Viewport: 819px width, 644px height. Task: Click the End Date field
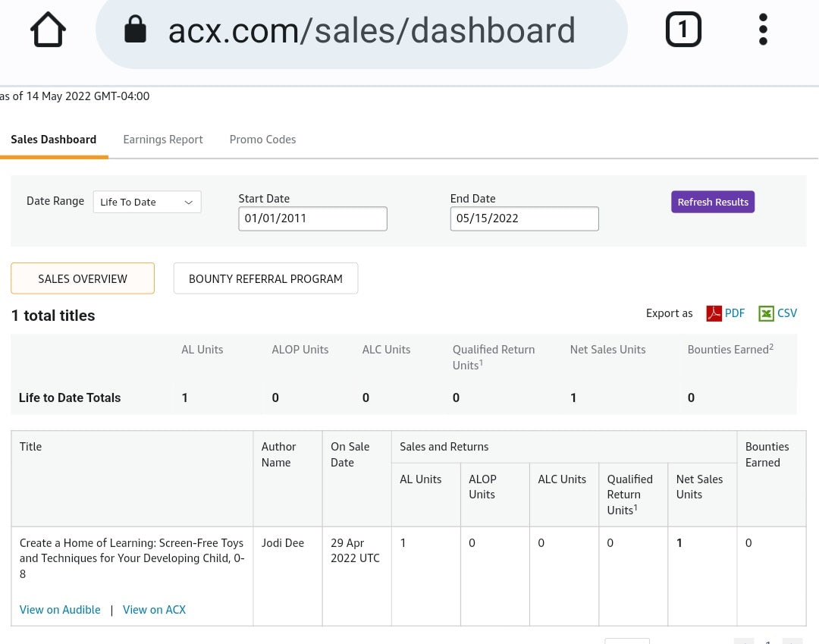pos(524,218)
